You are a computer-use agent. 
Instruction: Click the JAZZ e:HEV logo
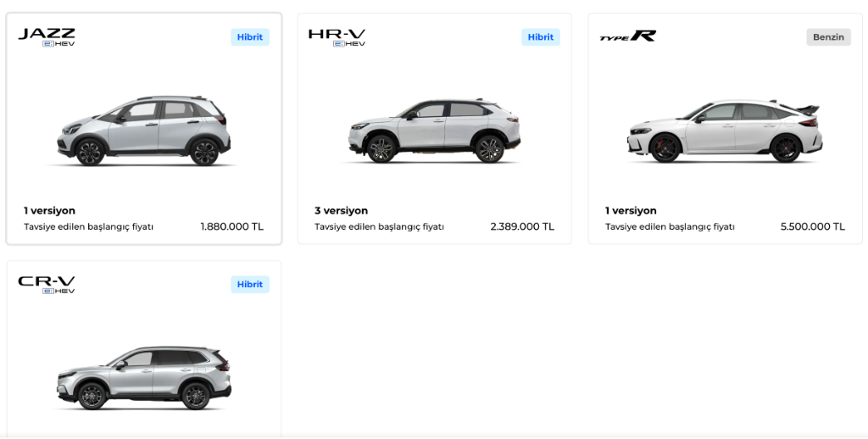[47, 36]
